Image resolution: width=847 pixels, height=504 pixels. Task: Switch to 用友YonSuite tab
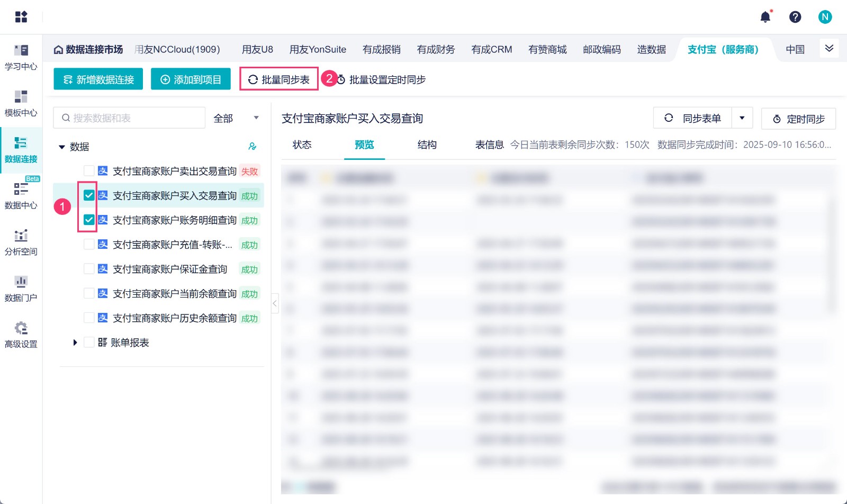pos(318,49)
